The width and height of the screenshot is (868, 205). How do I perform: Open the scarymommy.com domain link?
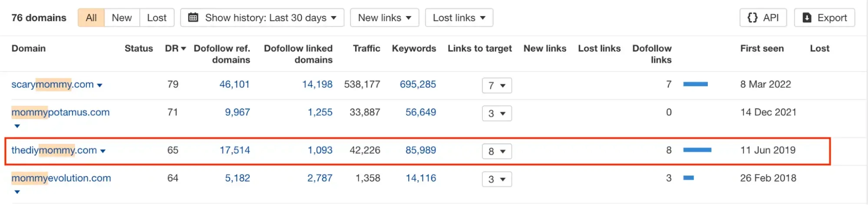[52, 85]
